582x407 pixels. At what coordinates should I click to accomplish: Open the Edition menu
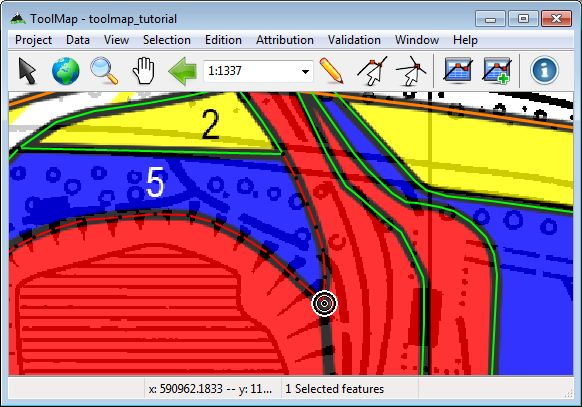pos(223,40)
